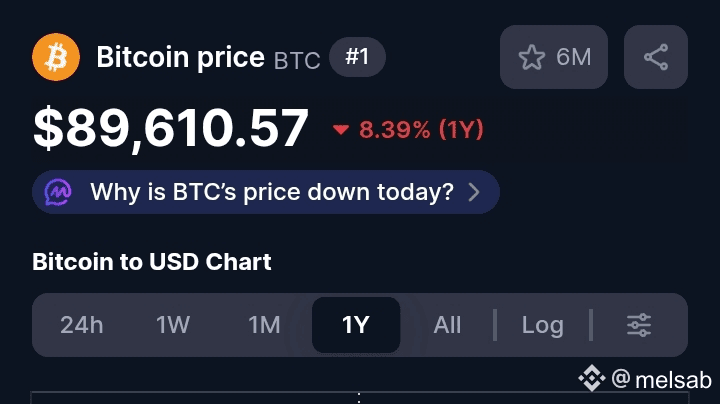
Task: Select the active 1Y range tab
Action: pos(356,325)
